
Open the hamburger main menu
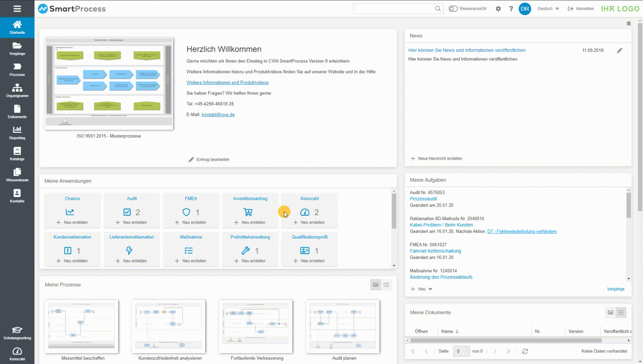tap(17, 9)
